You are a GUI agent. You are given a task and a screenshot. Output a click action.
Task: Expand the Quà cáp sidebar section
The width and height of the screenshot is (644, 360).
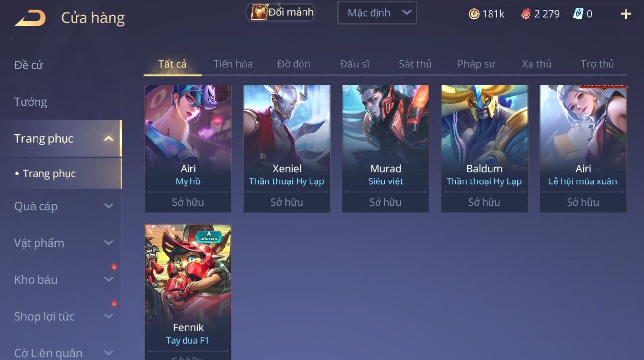coord(108,206)
